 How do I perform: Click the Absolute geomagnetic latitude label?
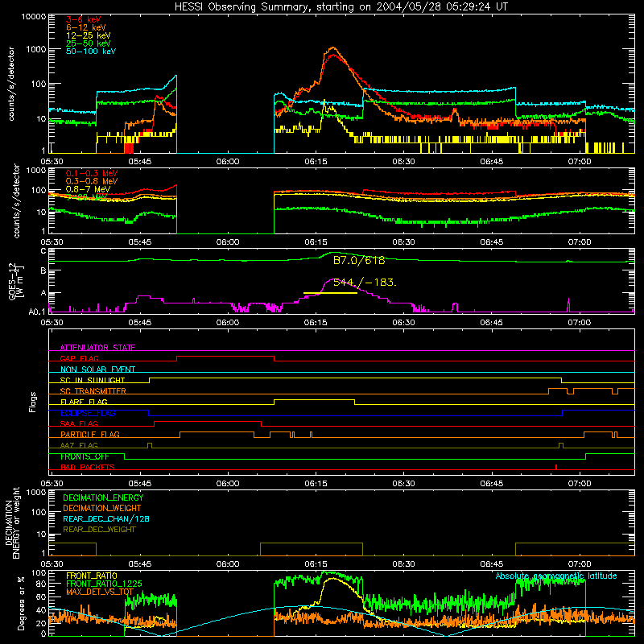(556, 576)
